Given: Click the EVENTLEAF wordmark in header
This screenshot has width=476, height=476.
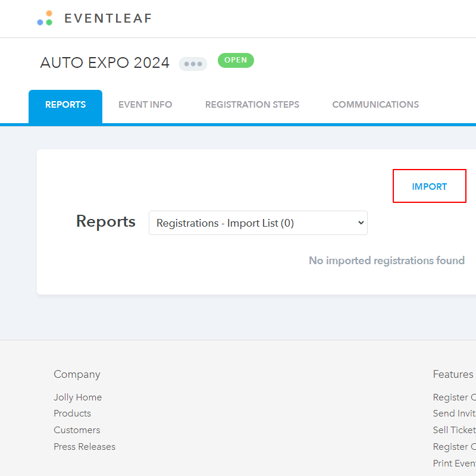Looking at the screenshot, I should click(x=108, y=18).
